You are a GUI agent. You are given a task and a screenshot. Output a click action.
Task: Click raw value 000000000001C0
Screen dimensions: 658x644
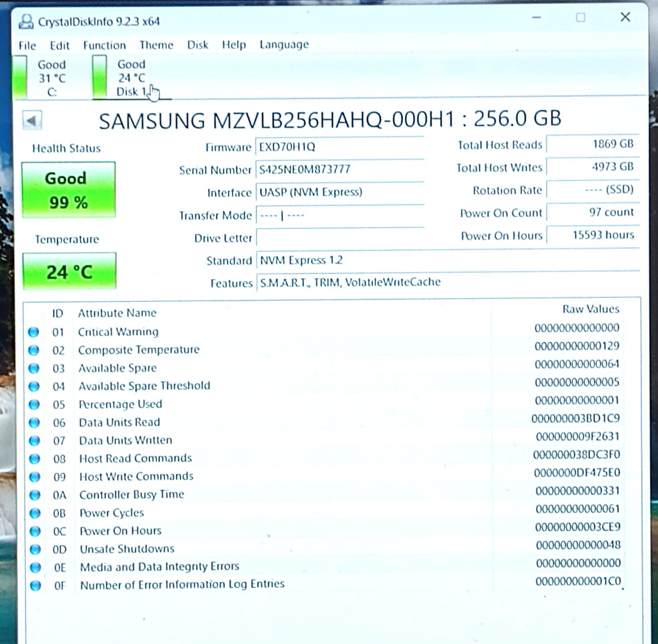tap(578, 581)
